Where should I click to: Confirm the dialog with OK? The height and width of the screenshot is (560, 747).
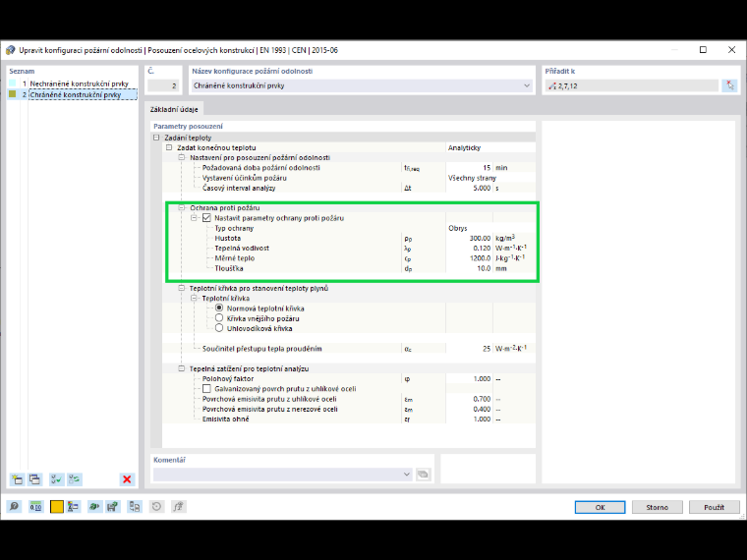click(600, 507)
